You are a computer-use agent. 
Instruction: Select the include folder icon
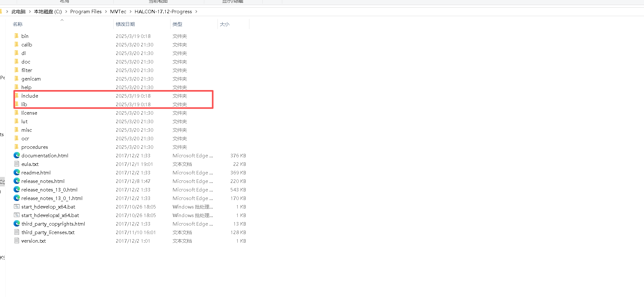[16, 95]
